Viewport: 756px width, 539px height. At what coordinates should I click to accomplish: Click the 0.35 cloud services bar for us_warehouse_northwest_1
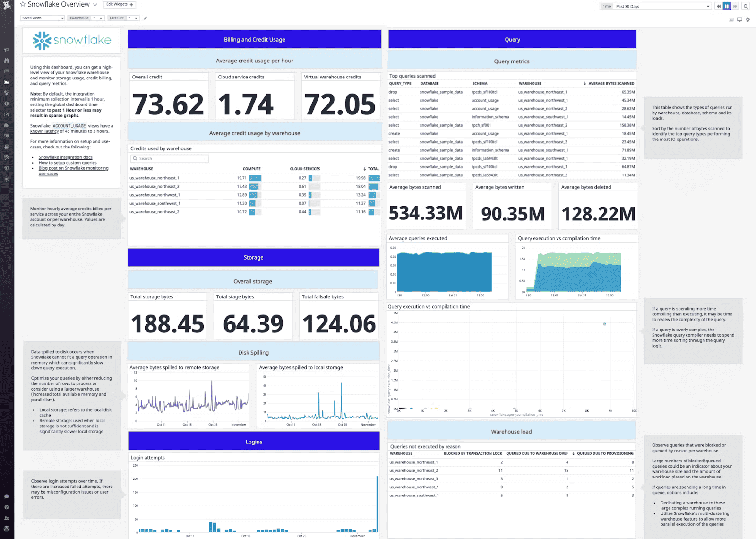314,195
